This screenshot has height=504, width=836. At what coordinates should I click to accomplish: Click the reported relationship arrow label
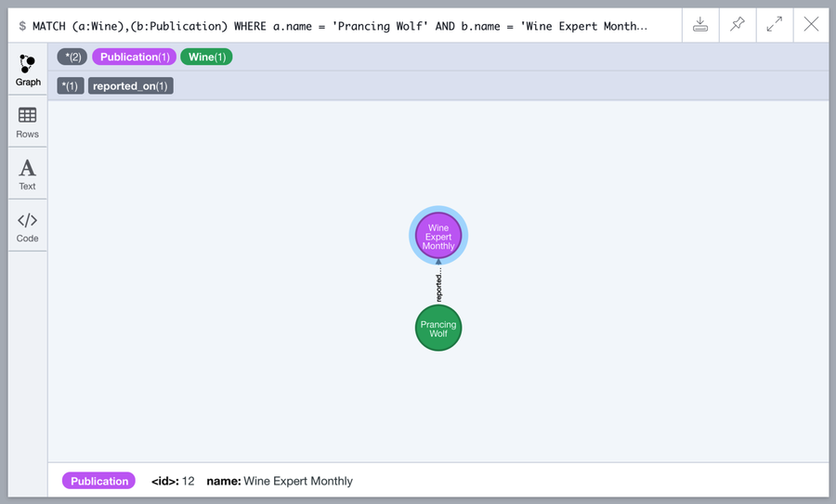click(x=438, y=285)
